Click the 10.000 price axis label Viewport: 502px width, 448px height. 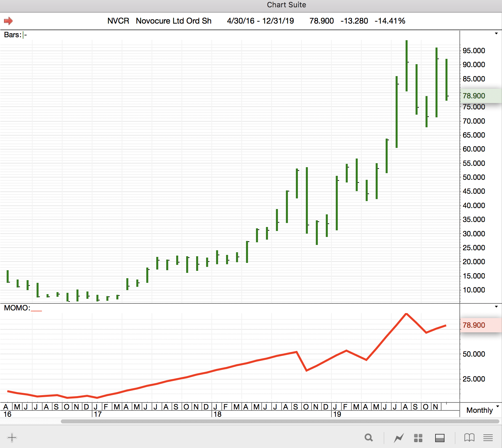pos(474,290)
